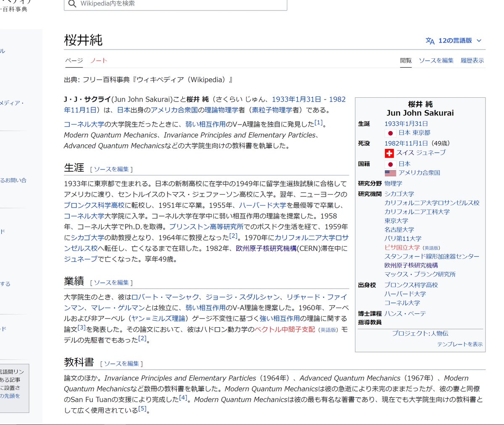The width and height of the screenshot is (504, 425).
Task: Click citation [1] in the intro
Action: click(319, 123)
